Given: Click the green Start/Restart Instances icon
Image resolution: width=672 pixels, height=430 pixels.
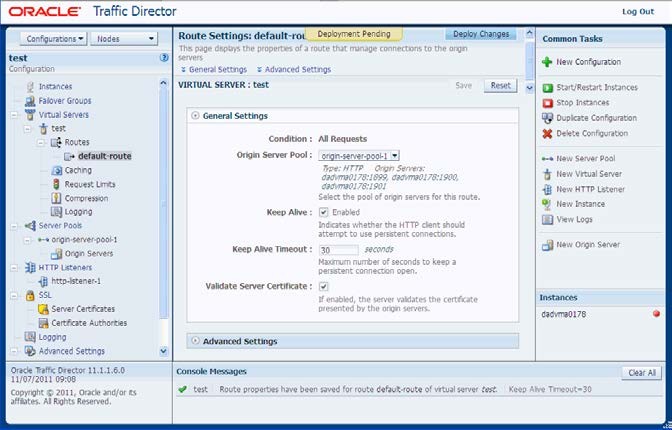Looking at the screenshot, I should pos(547,88).
